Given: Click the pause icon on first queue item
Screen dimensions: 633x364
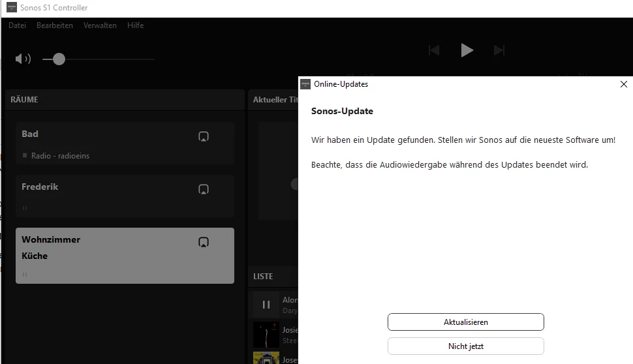Looking at the screenshot, I should [x=266, y=305].
